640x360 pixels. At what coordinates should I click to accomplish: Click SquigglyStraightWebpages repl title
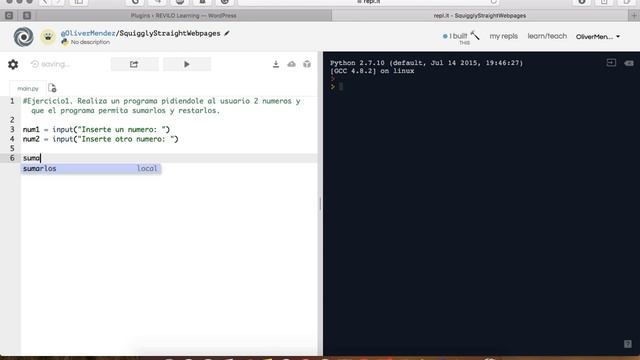point(170,33)
